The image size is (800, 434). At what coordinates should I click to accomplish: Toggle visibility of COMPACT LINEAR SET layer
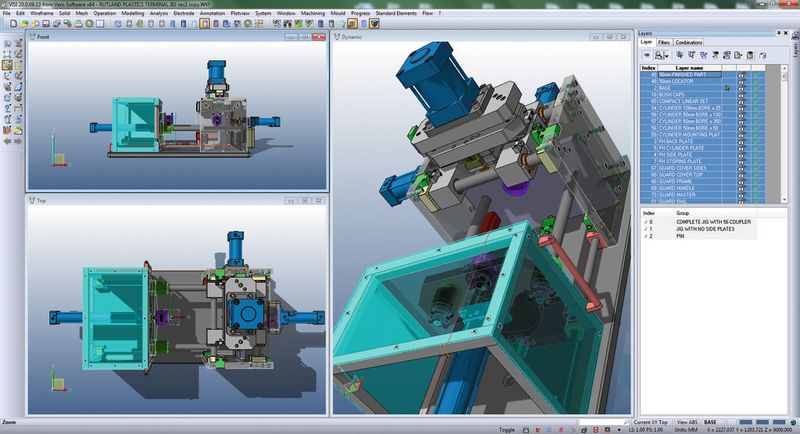tap(741, 101)
